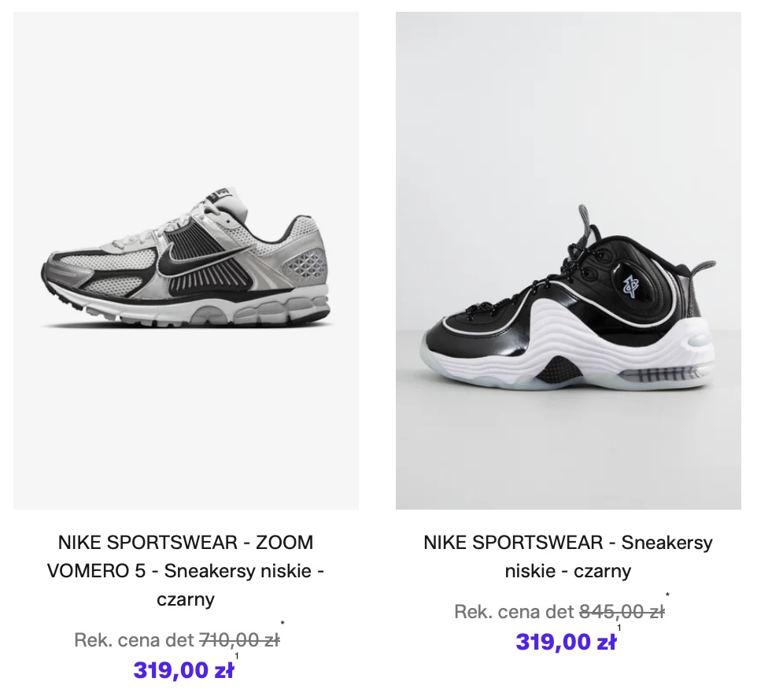The height and width of the screenshot is (700, 757).
Task: Click the 319,00 zł price under the black sneaker
Action: click(566, 642)
